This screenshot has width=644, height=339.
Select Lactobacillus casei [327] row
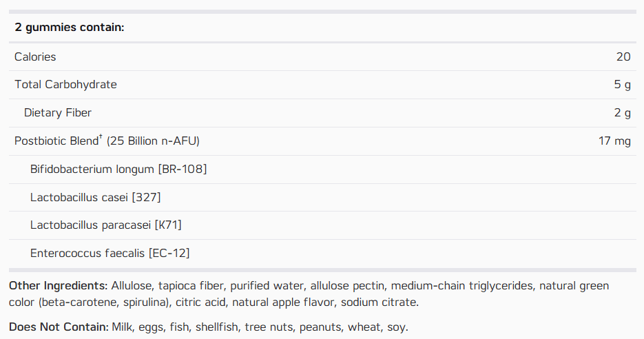pyautogui.click(x=322, y=197)
